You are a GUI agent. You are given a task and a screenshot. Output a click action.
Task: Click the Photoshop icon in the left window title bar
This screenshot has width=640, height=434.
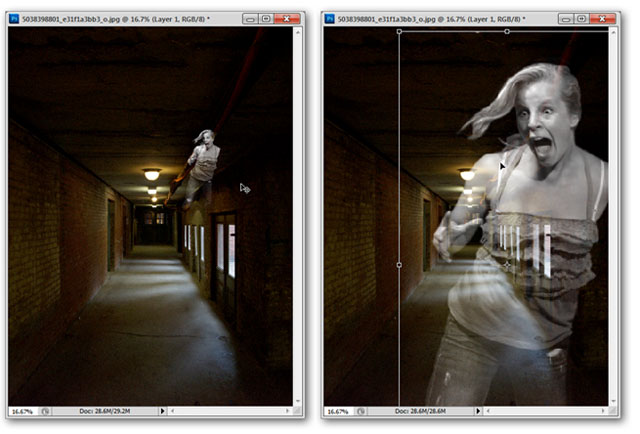[14, 19]
